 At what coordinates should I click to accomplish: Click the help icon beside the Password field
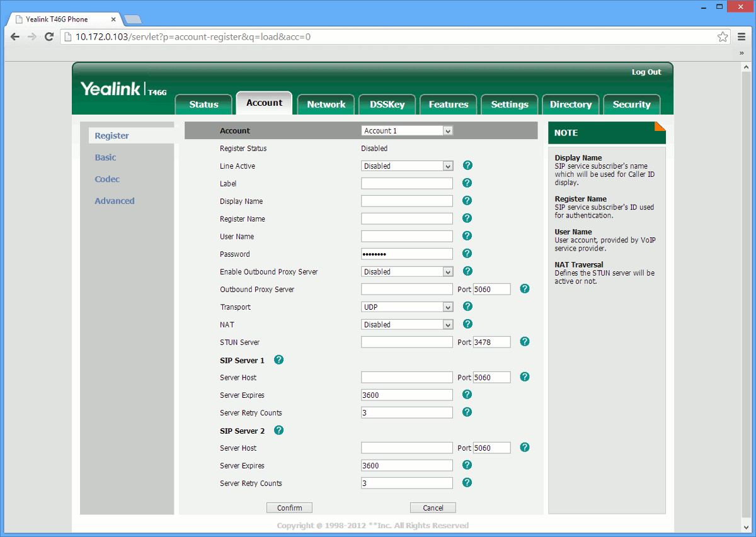pos(467,254)
